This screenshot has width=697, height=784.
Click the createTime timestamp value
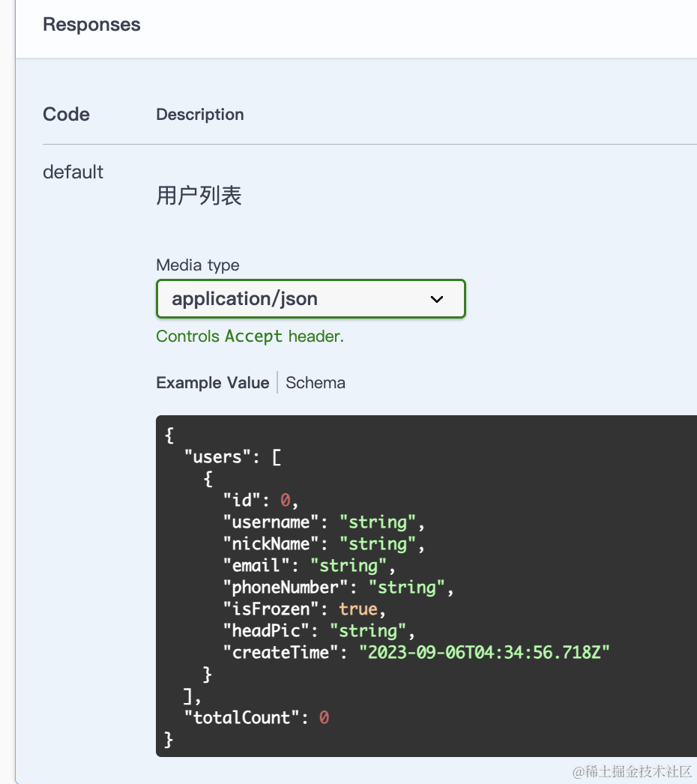(485, 652)
